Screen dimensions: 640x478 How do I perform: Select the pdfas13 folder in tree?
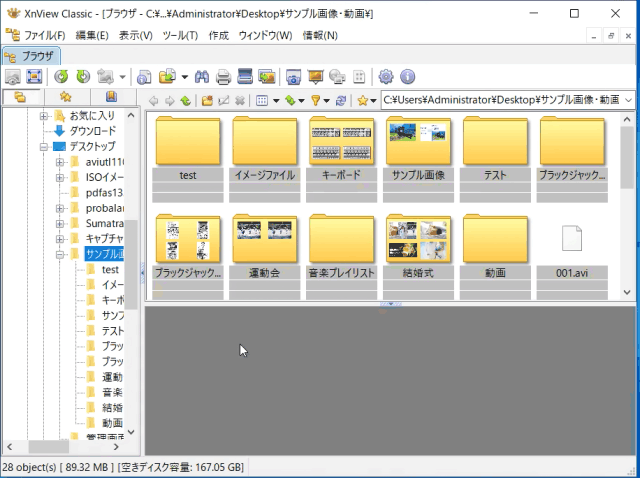click(x=104, y=193)
